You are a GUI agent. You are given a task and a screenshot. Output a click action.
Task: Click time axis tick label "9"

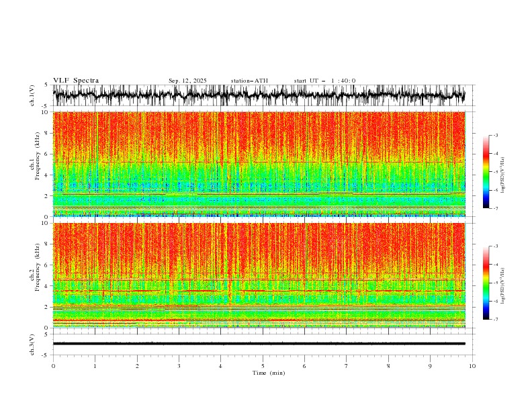[x=430, y=366]
